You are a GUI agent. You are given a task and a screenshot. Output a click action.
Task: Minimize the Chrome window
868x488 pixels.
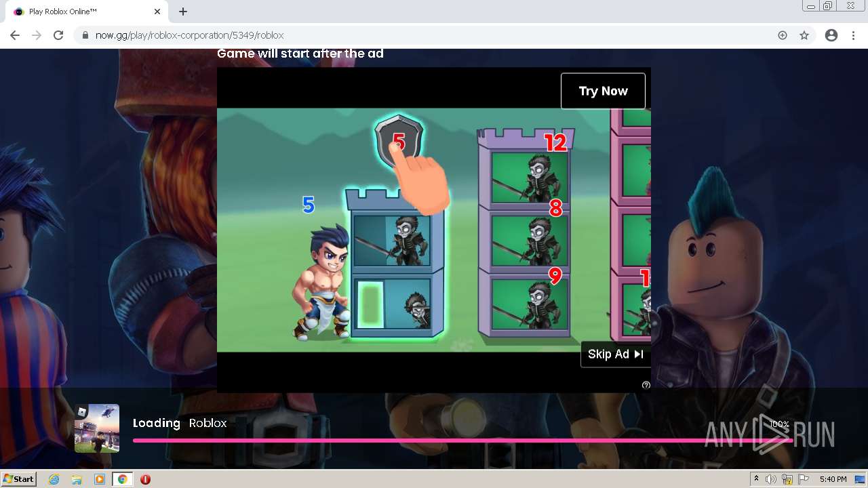click(x=810, y=6)
